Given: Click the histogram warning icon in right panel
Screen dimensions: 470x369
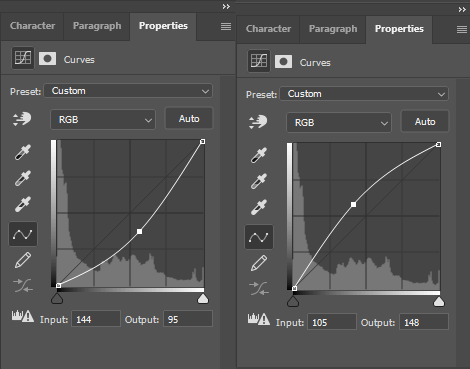Looking at the screenshot, I should (259, 319).
